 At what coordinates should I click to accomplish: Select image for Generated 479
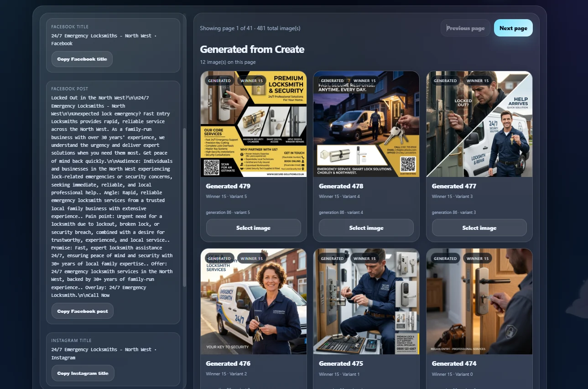tap(253, 228)
